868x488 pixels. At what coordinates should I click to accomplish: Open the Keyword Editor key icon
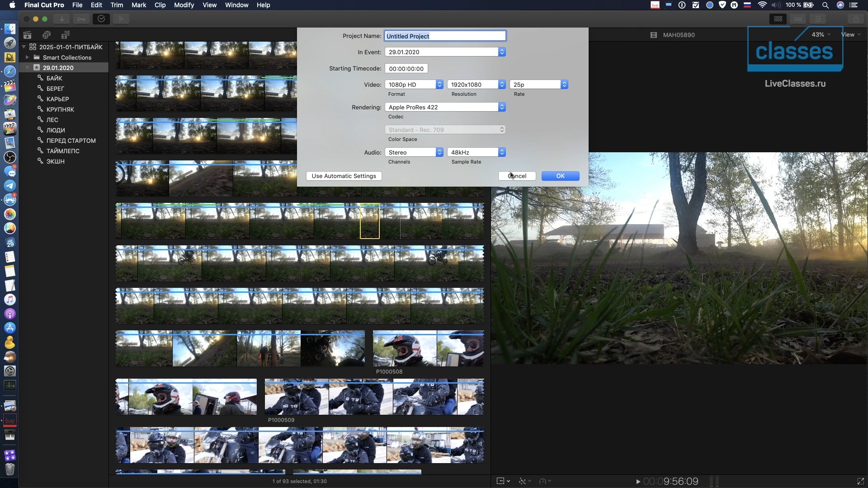click(81, 19)
